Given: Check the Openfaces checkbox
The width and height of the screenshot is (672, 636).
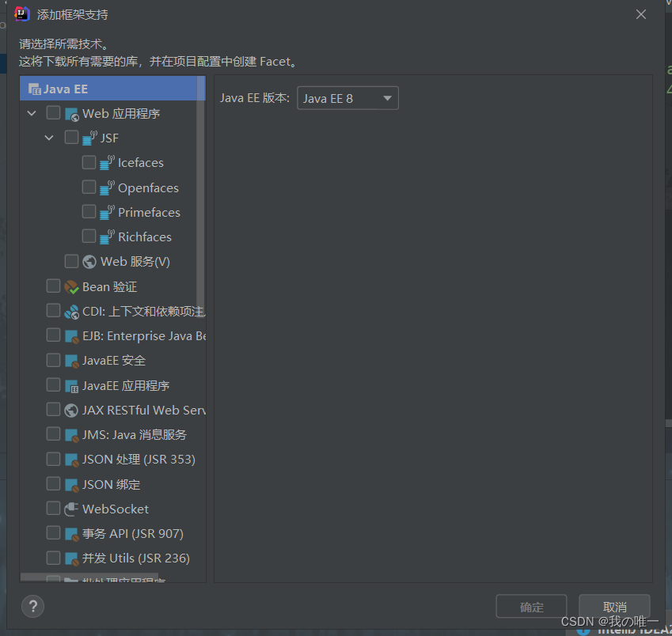Looking at the screenshot, I should tap(89, 187).
